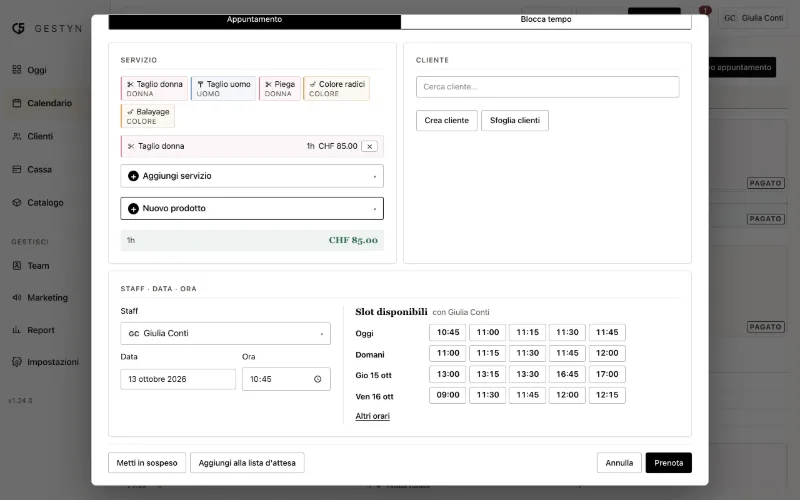The width and height of the screenshot is (800, 500).
Task: Click the Catalogo box icon
Action: click(17, 203)
